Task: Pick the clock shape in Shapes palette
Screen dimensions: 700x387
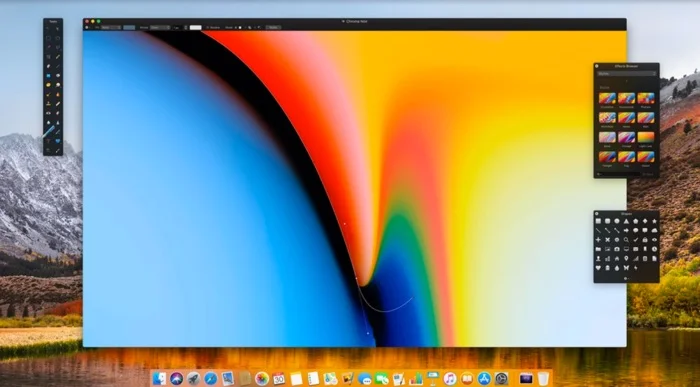Action: (654, 249)
